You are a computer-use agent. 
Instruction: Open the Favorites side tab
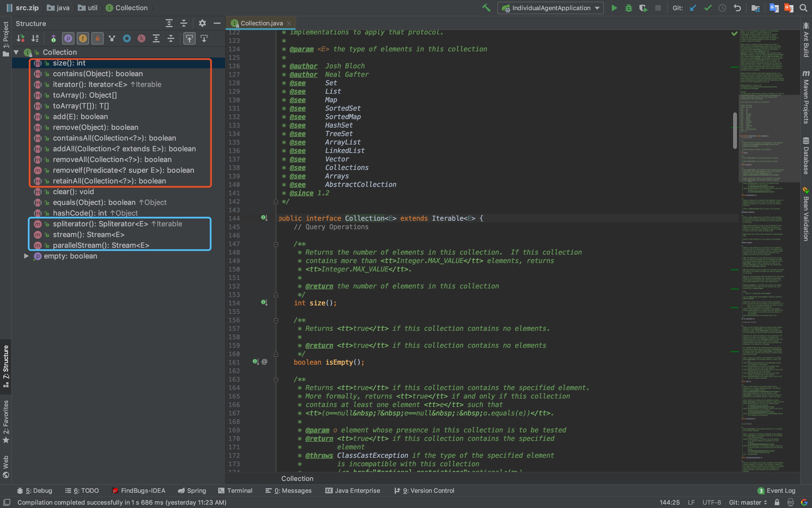(6, 422)
